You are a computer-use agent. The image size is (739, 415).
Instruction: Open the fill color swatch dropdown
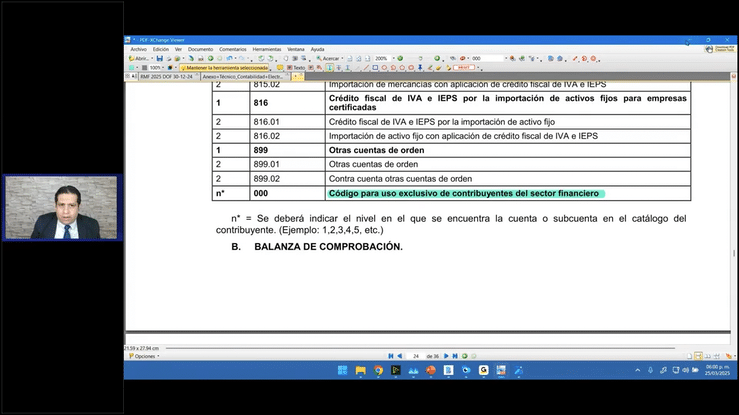[x=137, y=67]
